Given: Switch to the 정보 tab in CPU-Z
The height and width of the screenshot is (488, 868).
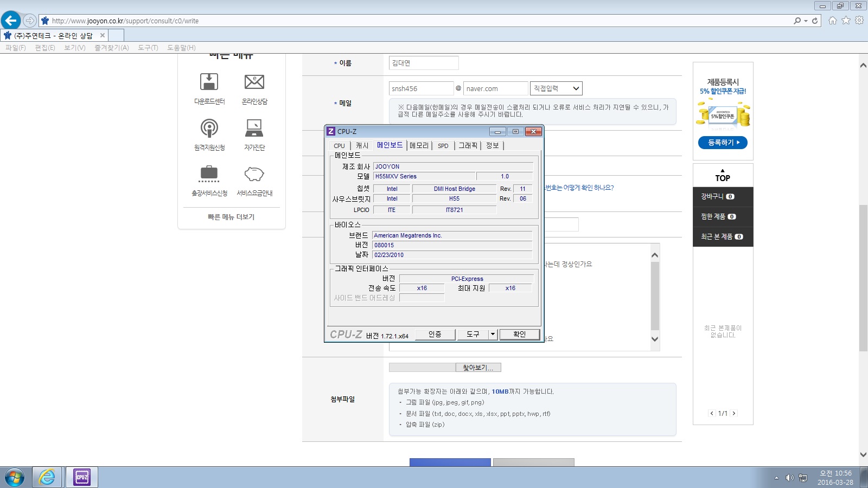Looking at the screenshot, I should [493, 146].
